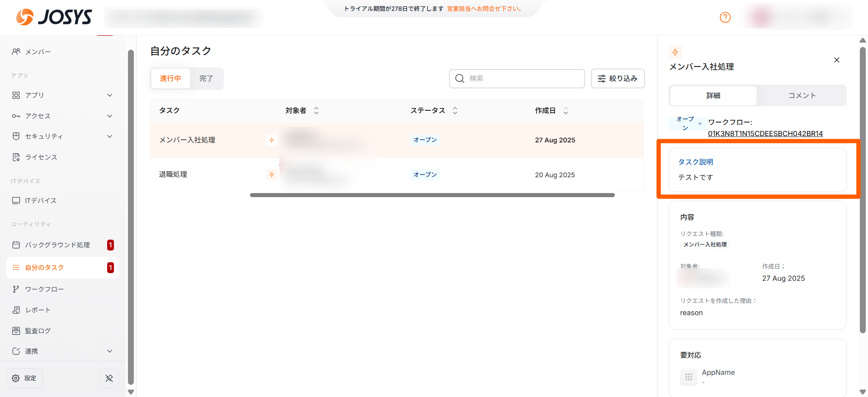Open the オープン status dropdown in the panel
868x397 pixels.
688,123
